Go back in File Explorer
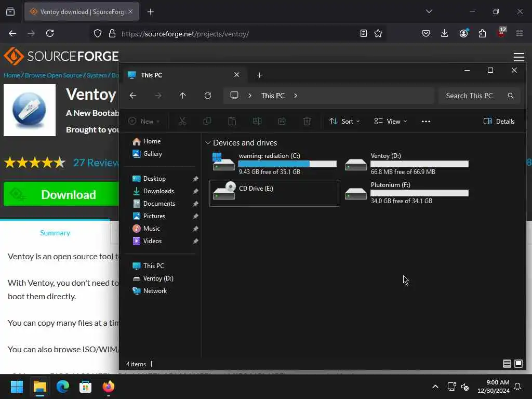532x399 pixels. pyautogui.click(x=132, y=96)
